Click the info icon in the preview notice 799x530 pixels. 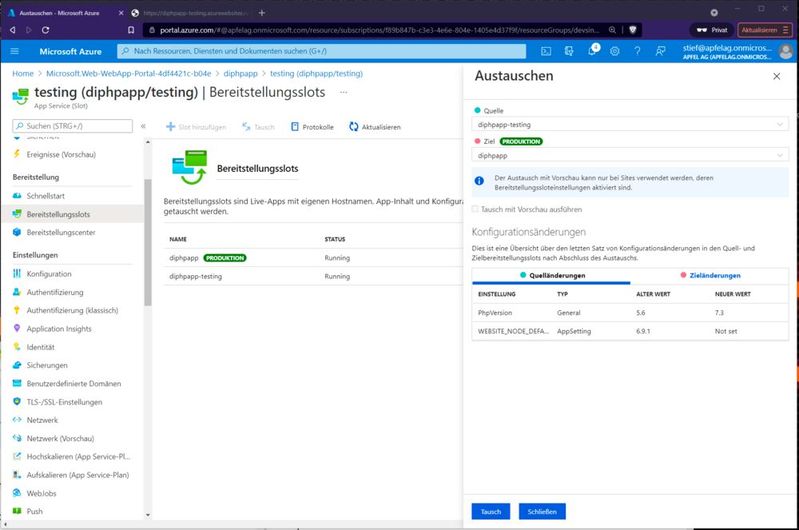click(x=479, y=181)
